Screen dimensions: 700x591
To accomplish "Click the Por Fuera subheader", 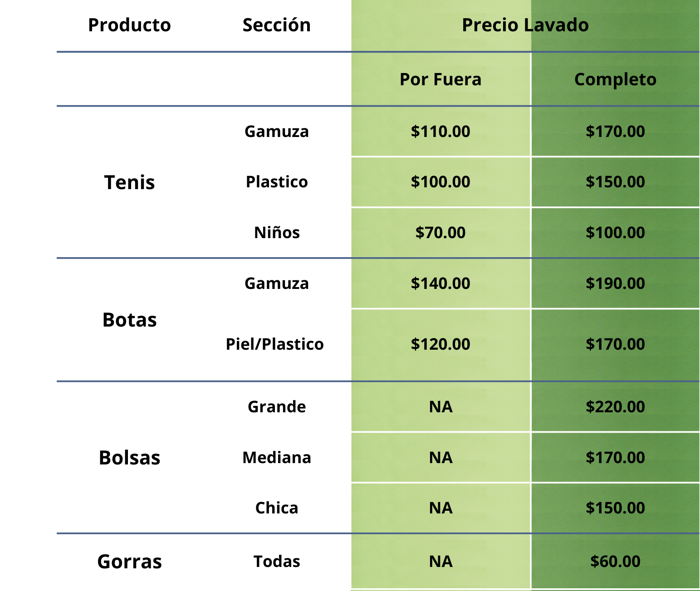I will tap(440, 79).
